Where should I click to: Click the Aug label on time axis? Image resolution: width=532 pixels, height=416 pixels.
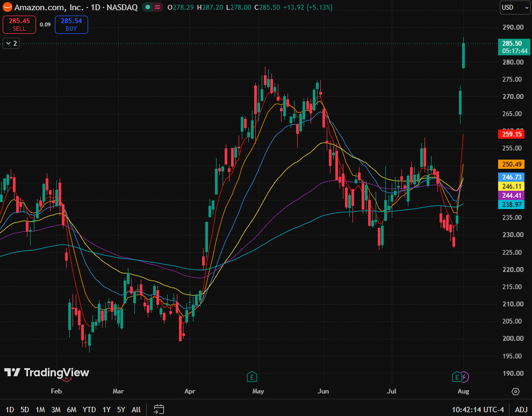(x=463, y=391)
